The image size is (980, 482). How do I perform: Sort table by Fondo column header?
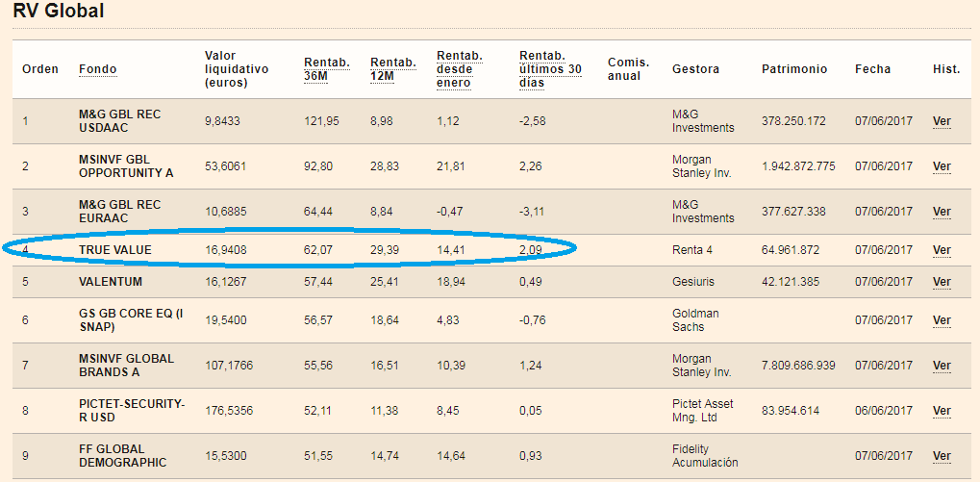click(x=97, y=69)
